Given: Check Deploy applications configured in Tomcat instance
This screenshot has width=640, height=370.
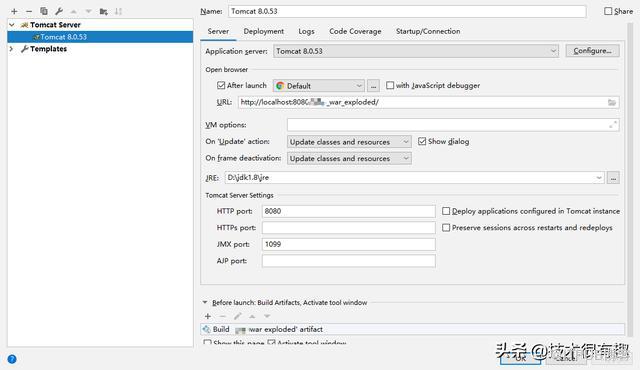Looking at the screenshot, I should tap(446, 211).
